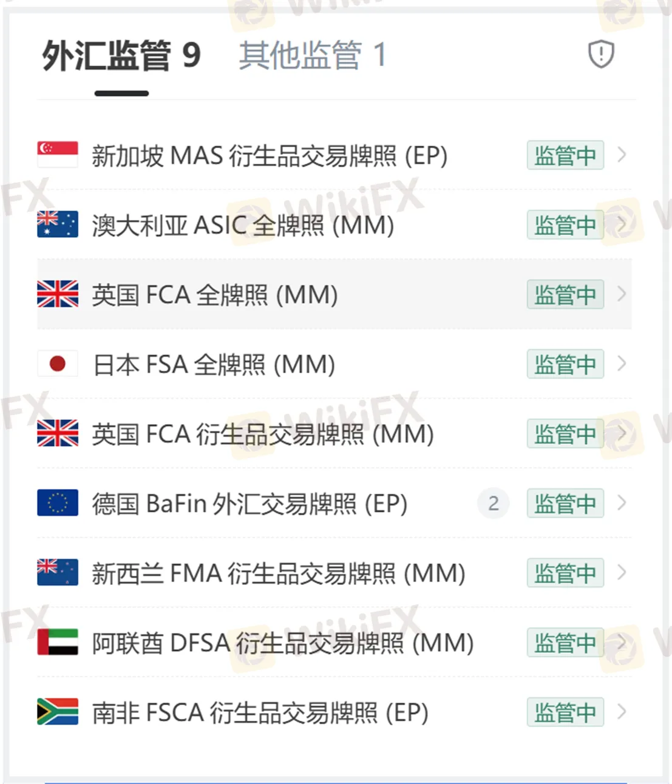This screenshot has height=784, width=672.
Task: Click the count badge 2 beside BaFin
Action: 494,504
